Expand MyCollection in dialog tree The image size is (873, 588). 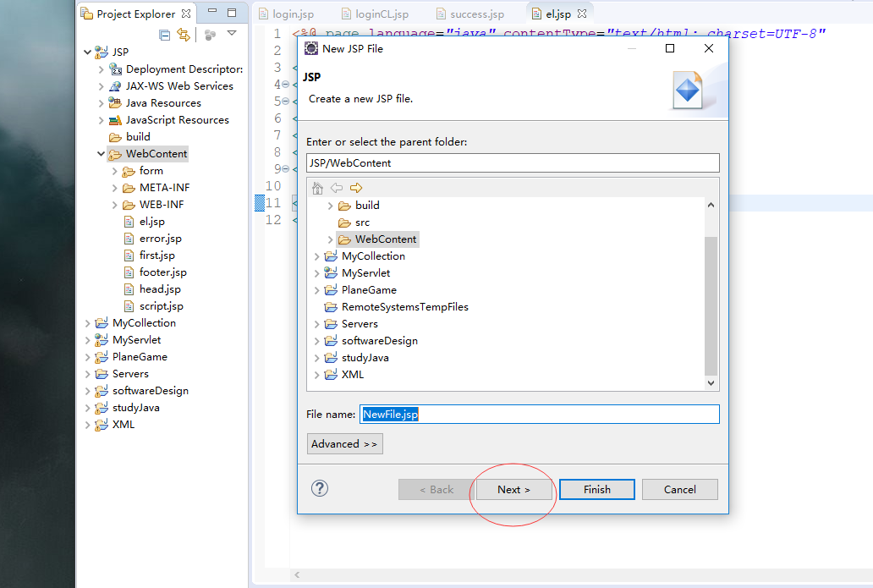point(316,256)
